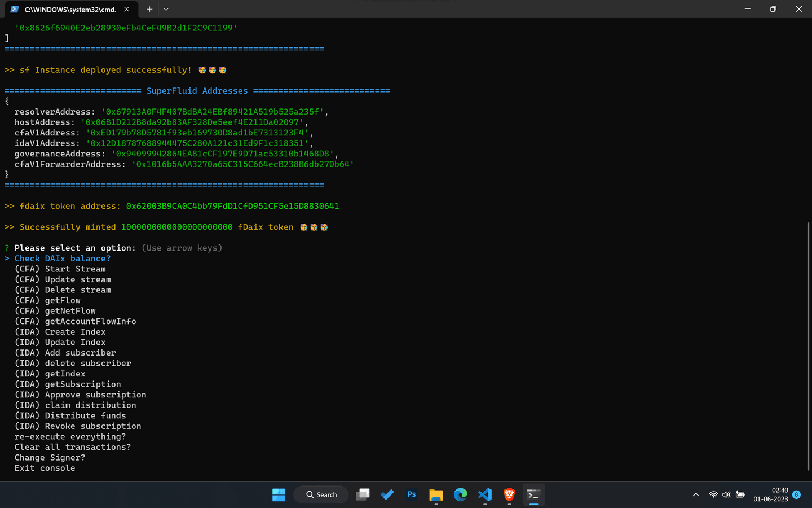The image size is (812, 508).
Task: Select '(IDA) Update Index' option
Action: click(60, 342)
